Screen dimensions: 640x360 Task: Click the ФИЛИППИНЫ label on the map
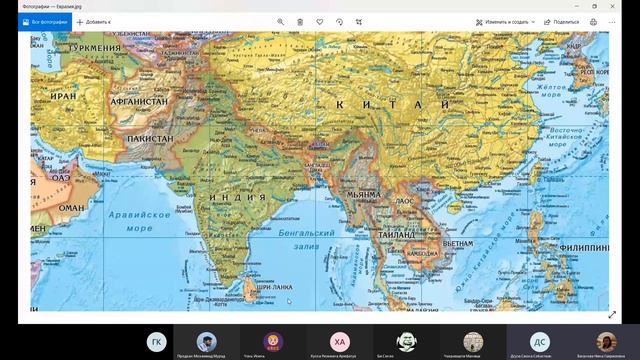pyautogui.click(x=584, y=248)
